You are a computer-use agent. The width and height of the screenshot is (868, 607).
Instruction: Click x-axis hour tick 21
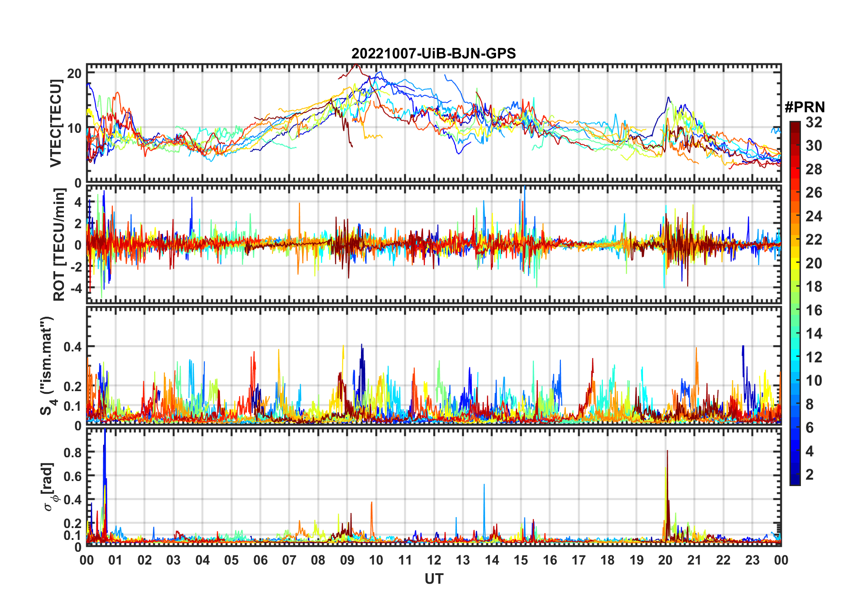[x=694, y=560]
